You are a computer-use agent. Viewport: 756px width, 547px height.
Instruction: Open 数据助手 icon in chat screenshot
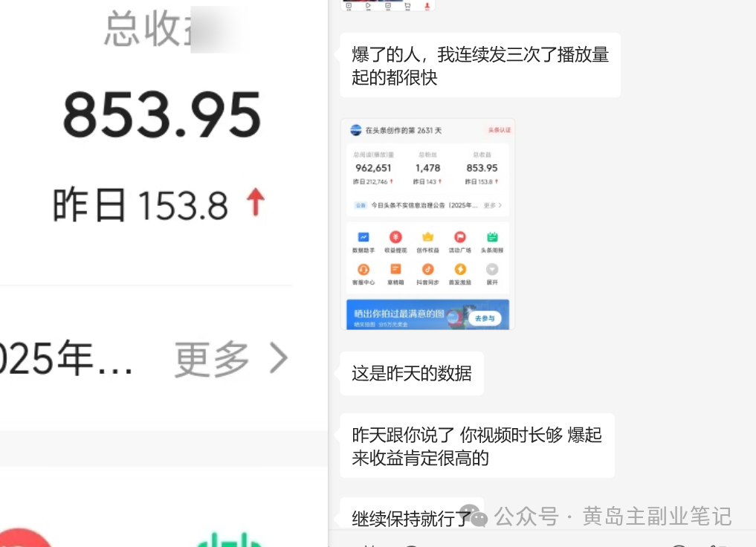(x=364, y=237)
